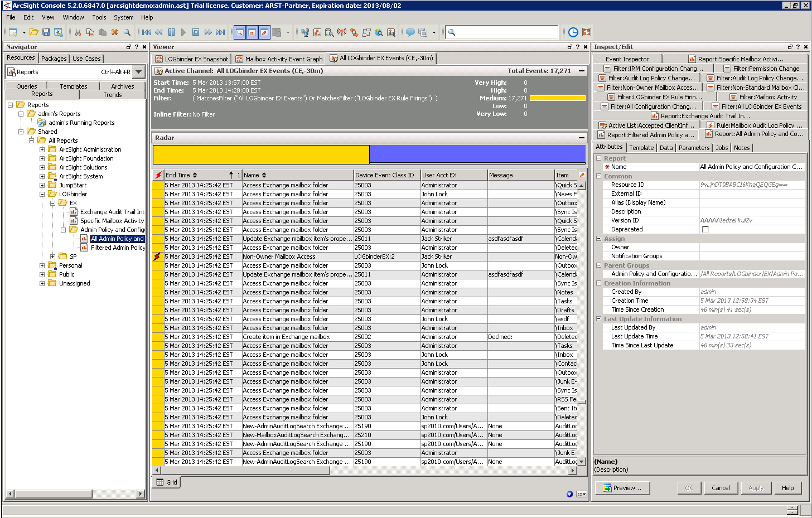Toggle the Deprecated checkbox

click(x=705, y=229)
